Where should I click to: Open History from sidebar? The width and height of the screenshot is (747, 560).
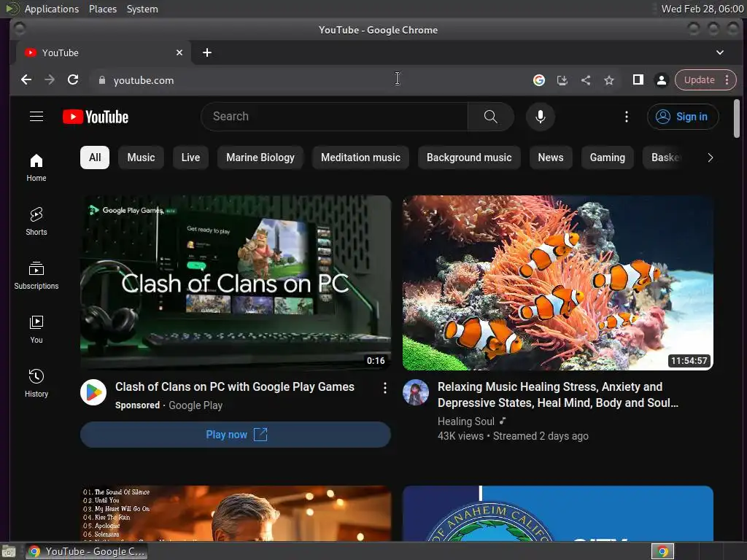pos(36,384)
